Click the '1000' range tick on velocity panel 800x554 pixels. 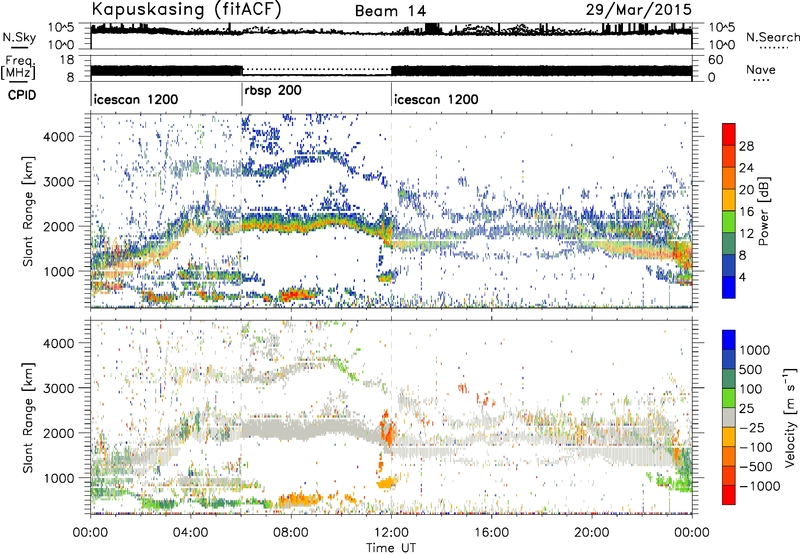coord(58,478)
